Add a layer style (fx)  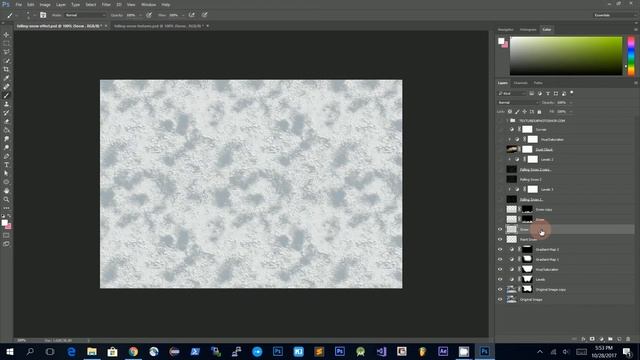point(583,339)
